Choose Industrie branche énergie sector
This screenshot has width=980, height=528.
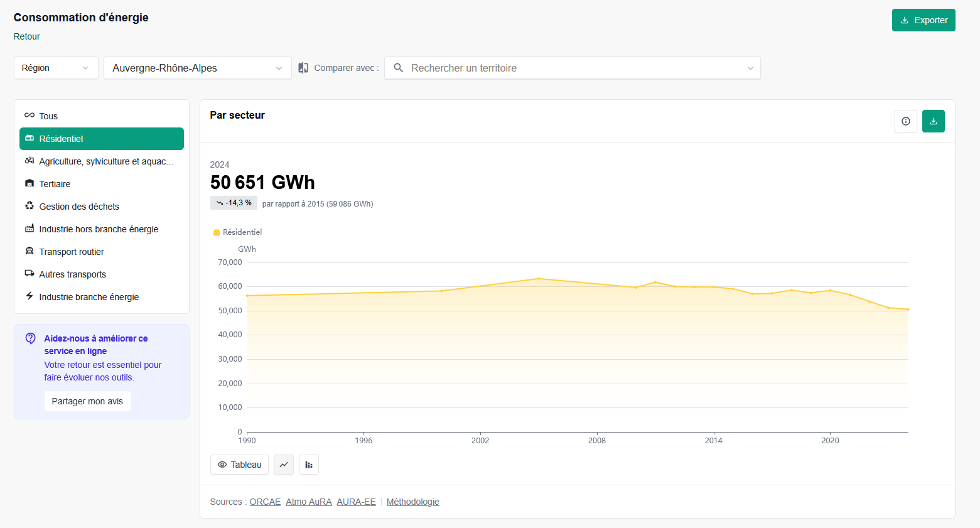tap(102, 297)
